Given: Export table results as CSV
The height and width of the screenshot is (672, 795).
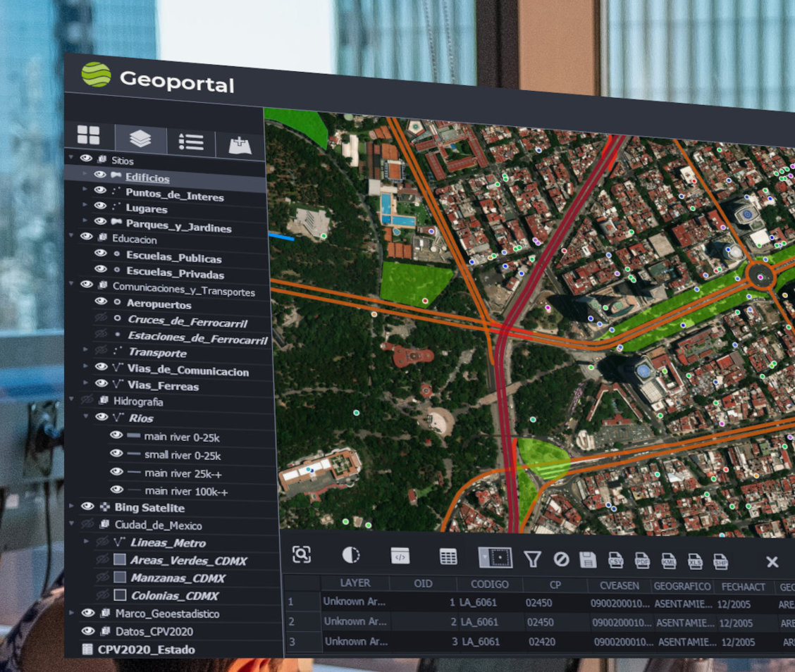Looking at the screenshot, I should (x=615, y=561).
